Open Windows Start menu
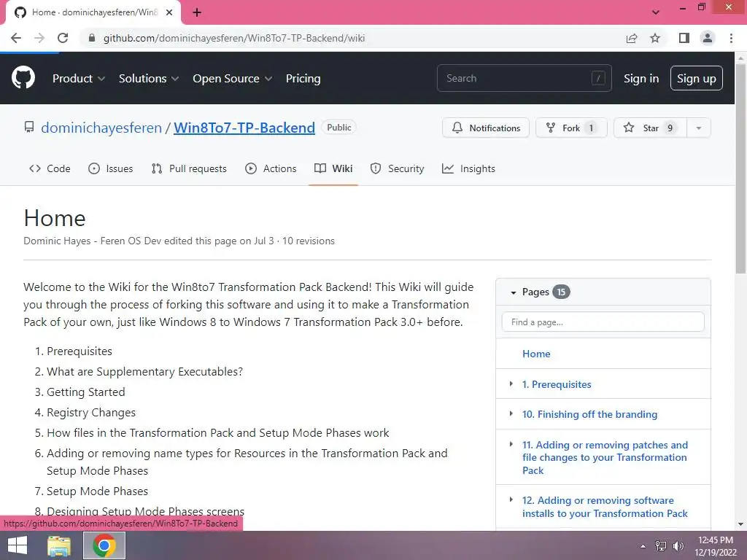 (18, 545)
